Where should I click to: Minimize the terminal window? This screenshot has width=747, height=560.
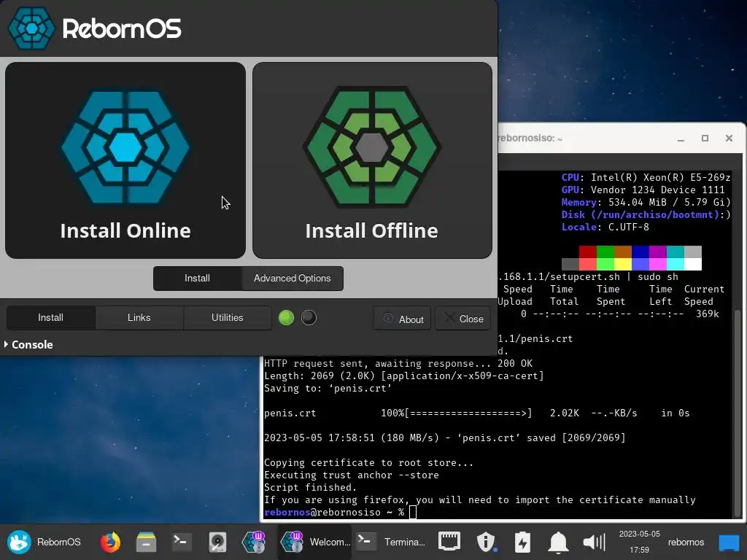point(681,138)
